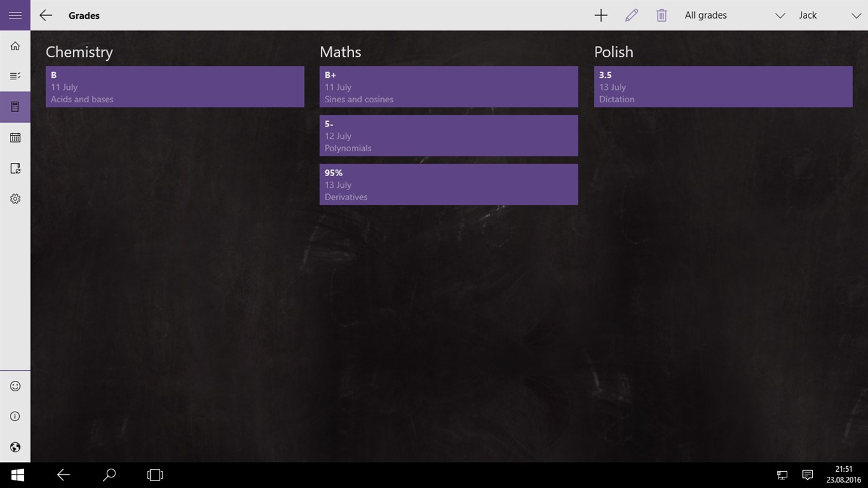
Task: Open the calendar timetable icon
Action: (15, 137)
